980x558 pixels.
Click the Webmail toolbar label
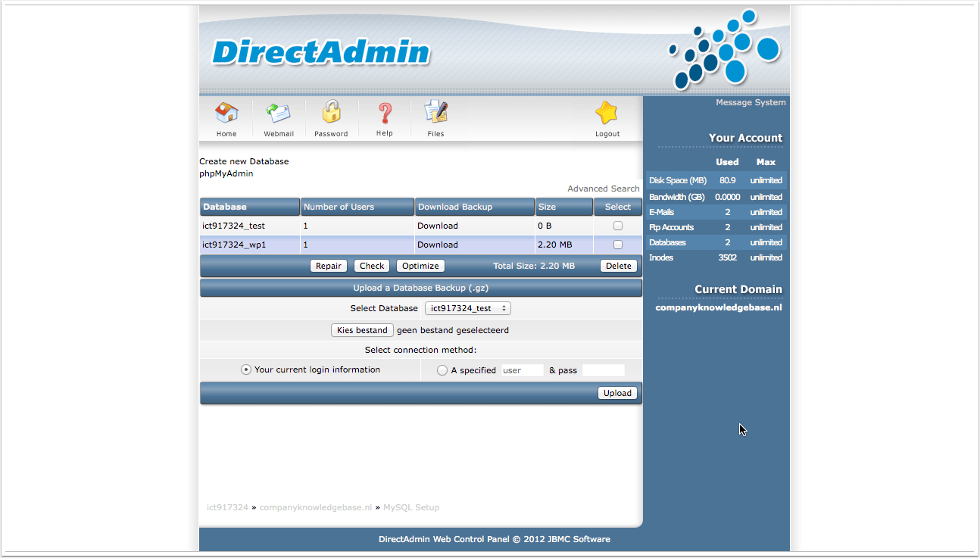[279, 134]
